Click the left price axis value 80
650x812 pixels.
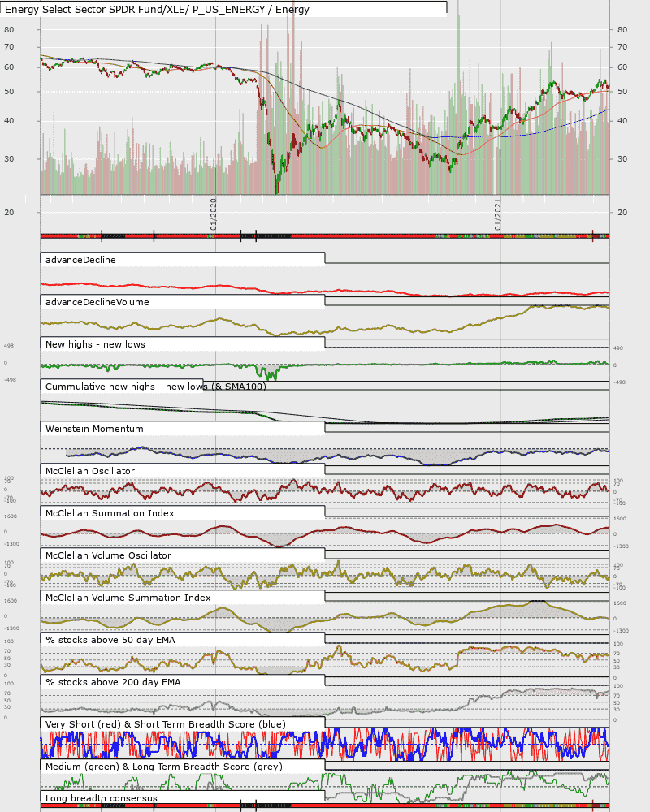[x=9, y=30]
